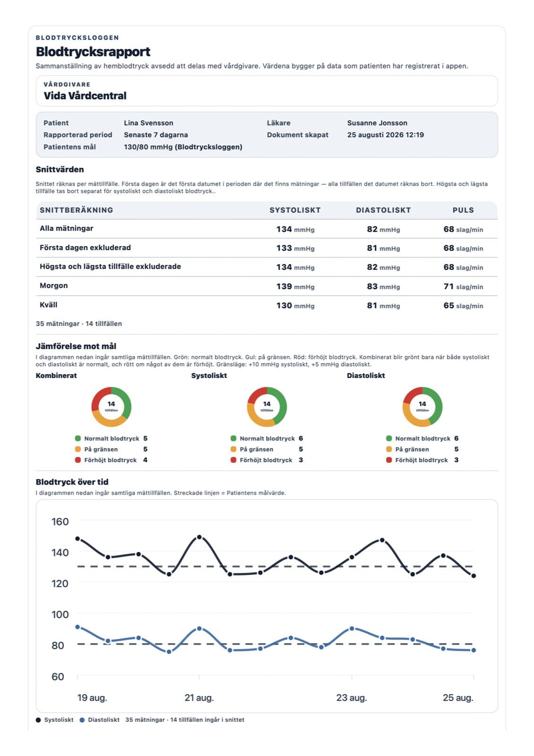Click the Morgon systolic value 139 mmHg
This screenshot has width=534, height=756.
(295, 286)
